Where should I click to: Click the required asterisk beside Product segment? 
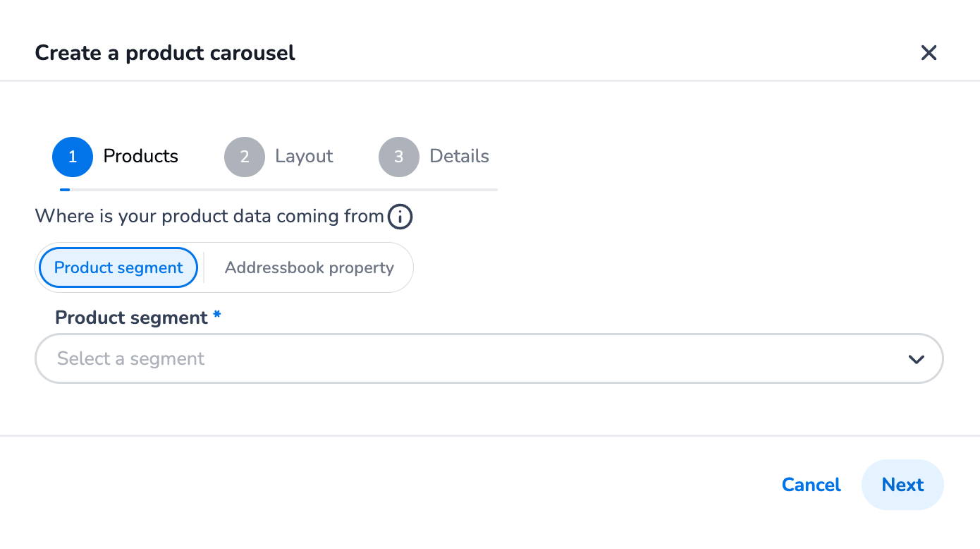(x=217, y=316)
